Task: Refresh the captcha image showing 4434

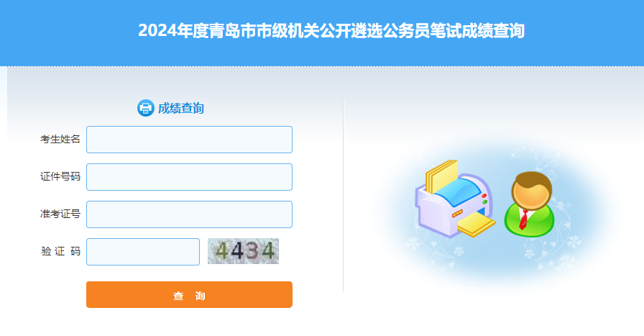Action: [x=243, y=251]
